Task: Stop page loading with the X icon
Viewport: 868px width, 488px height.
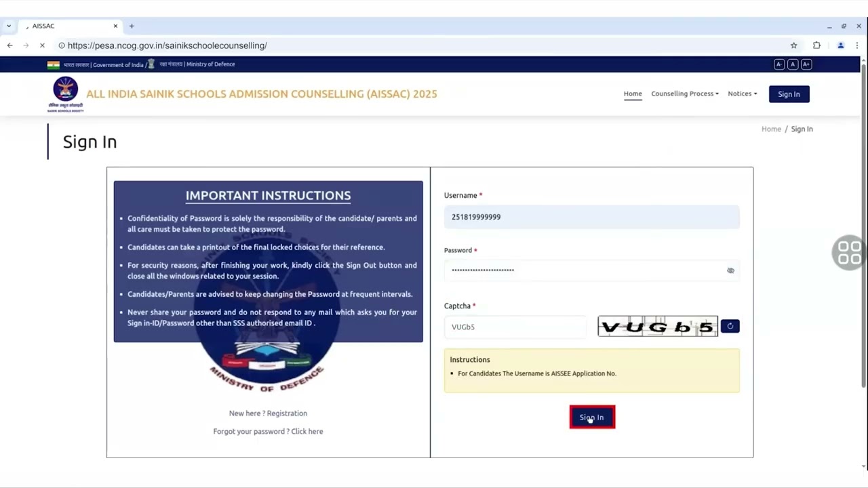Action: point(42,45)
